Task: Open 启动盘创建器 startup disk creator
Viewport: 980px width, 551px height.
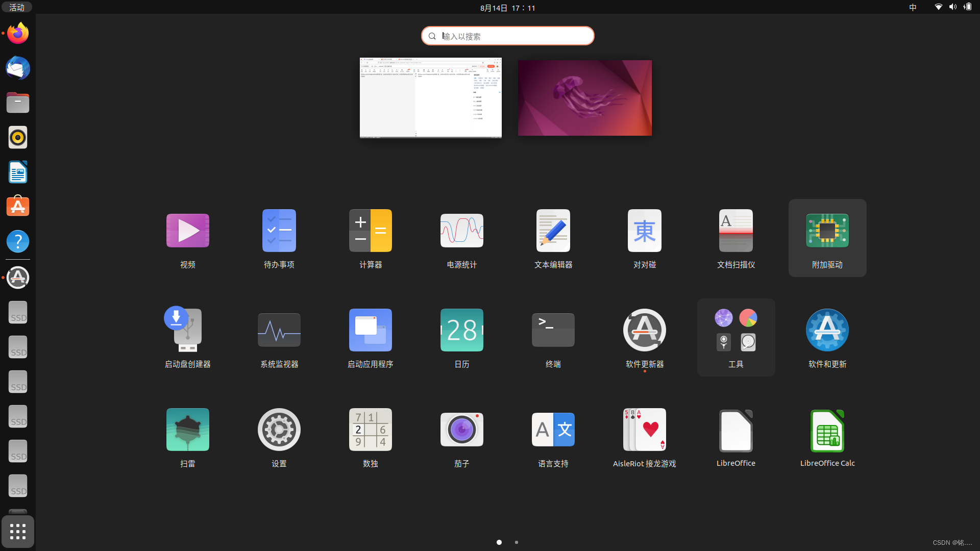Action: click(187, 330)
